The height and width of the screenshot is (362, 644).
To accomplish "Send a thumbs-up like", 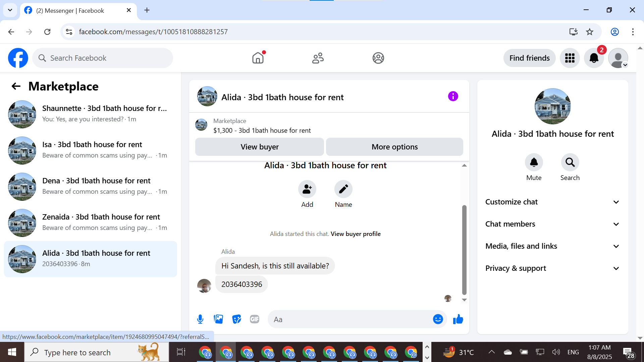I will coord(458,319).
